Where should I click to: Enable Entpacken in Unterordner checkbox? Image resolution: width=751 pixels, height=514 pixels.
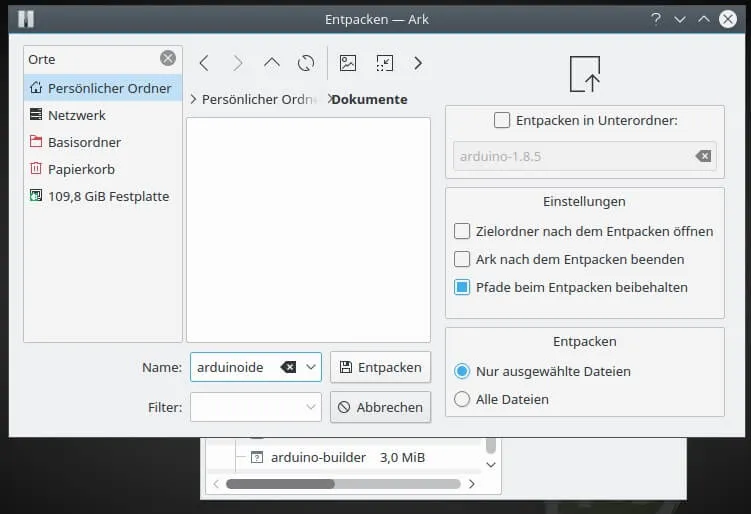click(x=502, y=121)
